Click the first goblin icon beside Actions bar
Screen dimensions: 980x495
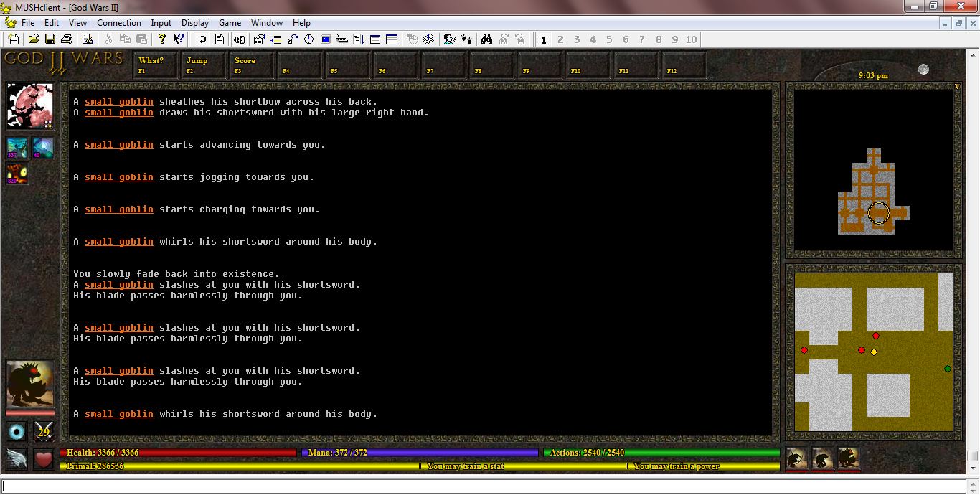click(x=797, y=458)
